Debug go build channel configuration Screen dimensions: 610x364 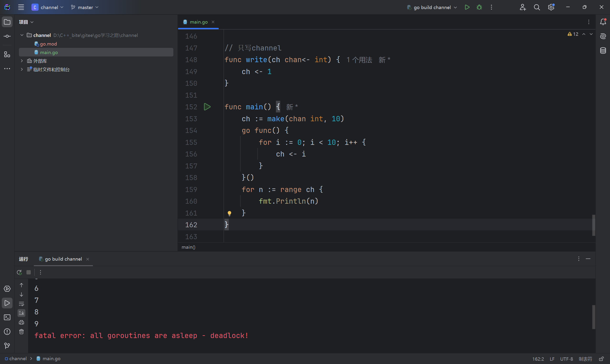coord(479,7)
